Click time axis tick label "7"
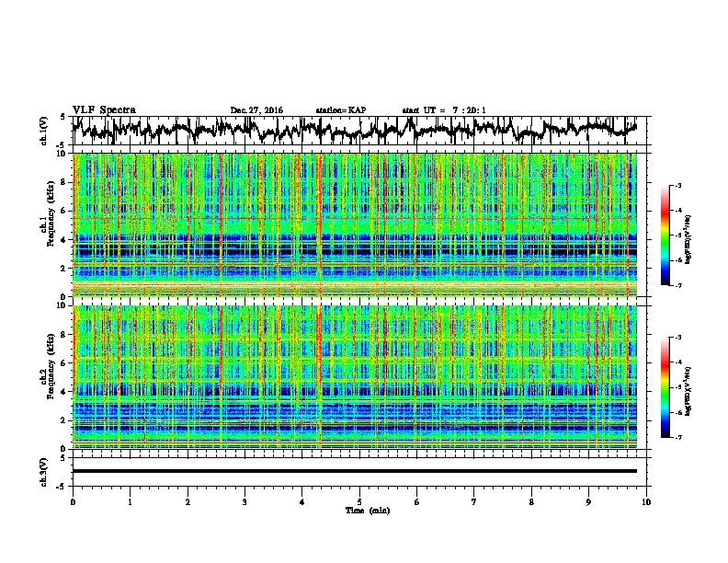Viewport: 728px width, 563px height. (x=474, y=502)
